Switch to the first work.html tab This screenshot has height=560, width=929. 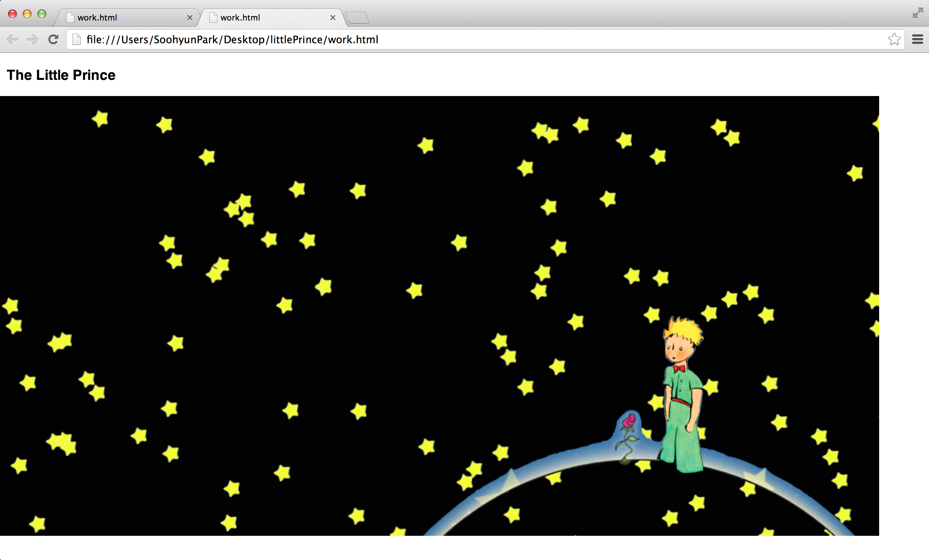click(x=127, y=18)
